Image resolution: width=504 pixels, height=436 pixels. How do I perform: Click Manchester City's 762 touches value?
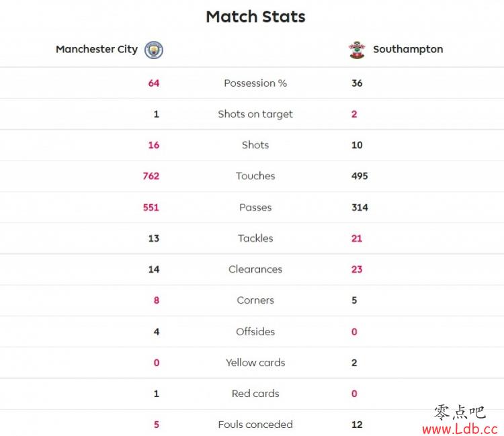(151, 176)
